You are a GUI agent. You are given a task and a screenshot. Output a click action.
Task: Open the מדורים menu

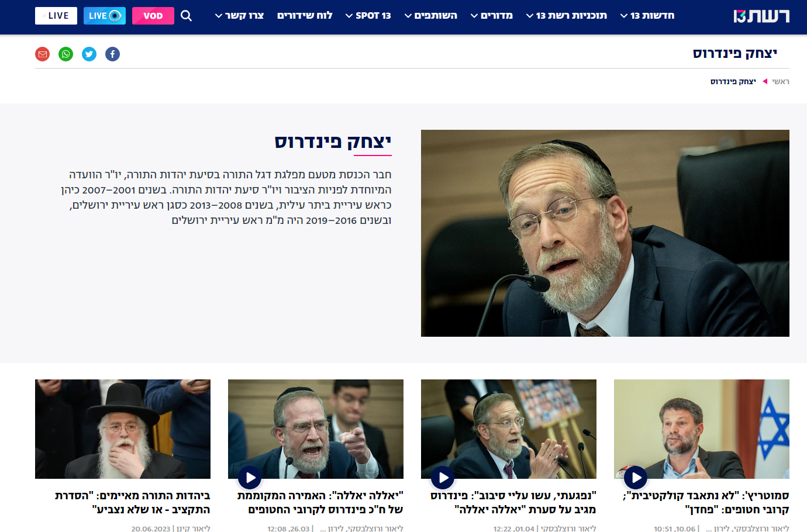coord(492,16)
